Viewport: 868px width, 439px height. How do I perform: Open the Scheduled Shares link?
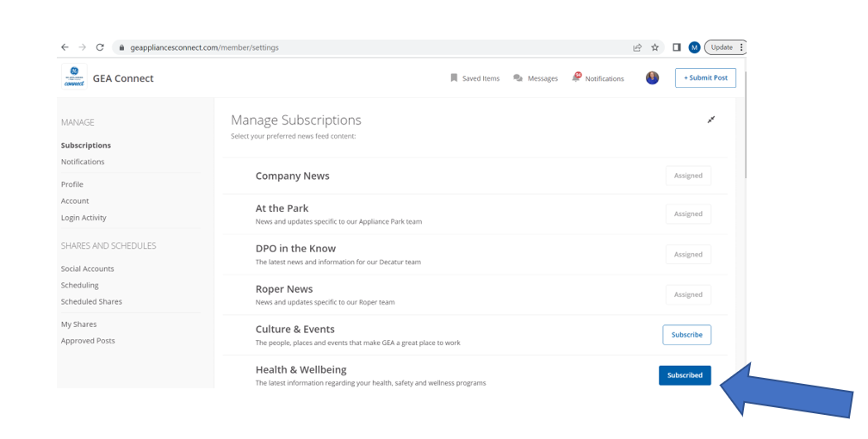coord(91,302)
